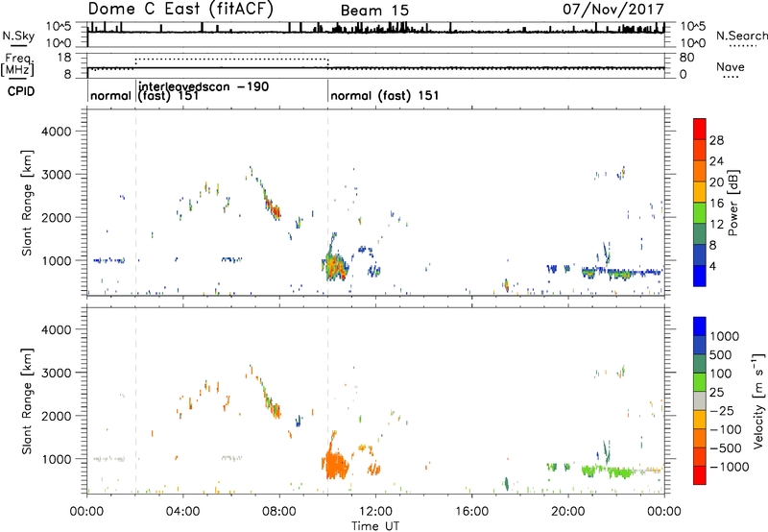Click the '18' frequency axis tick

(64, 58)
